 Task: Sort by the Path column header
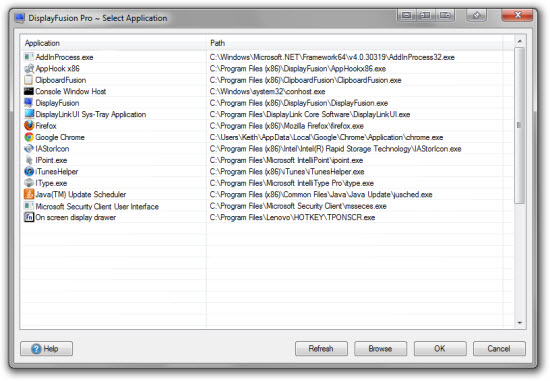point(354,43)
